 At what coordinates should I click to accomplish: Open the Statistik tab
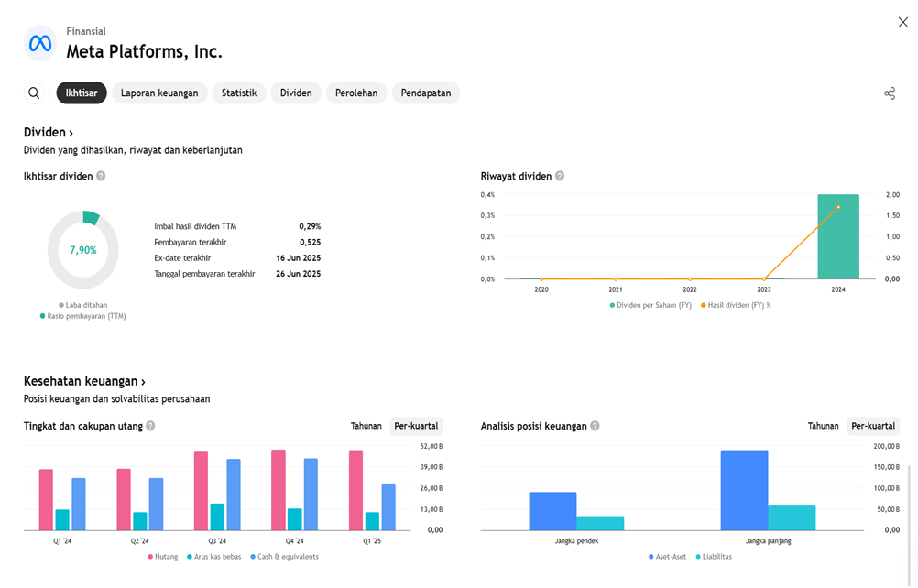coord(239,93)
